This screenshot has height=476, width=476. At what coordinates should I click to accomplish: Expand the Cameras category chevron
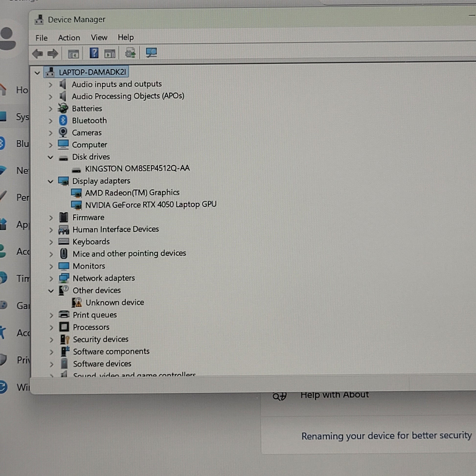tap(50, 133)
